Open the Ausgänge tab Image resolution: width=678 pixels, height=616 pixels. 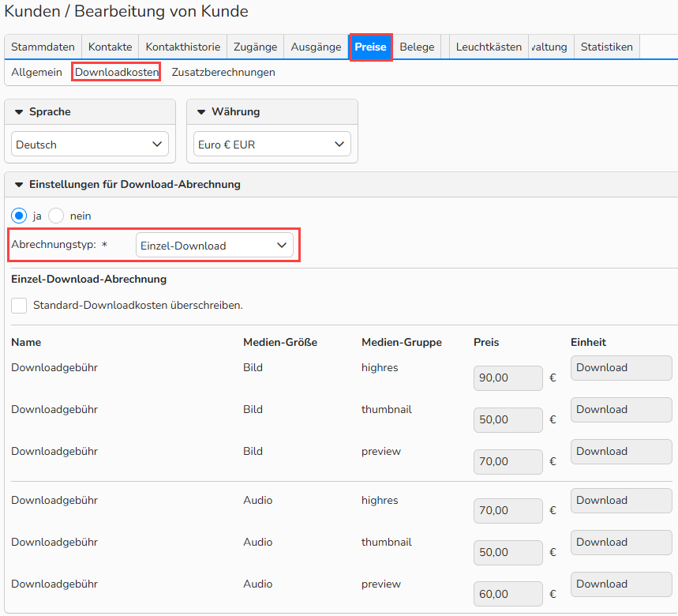tap(316, 47)
